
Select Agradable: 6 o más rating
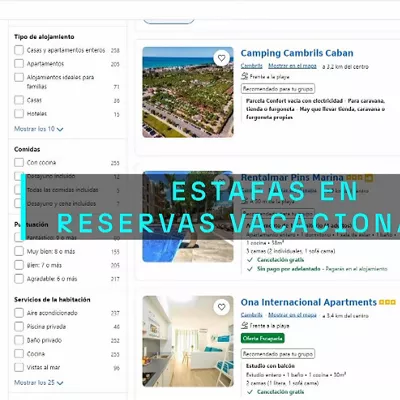click(x=19, y=279)
